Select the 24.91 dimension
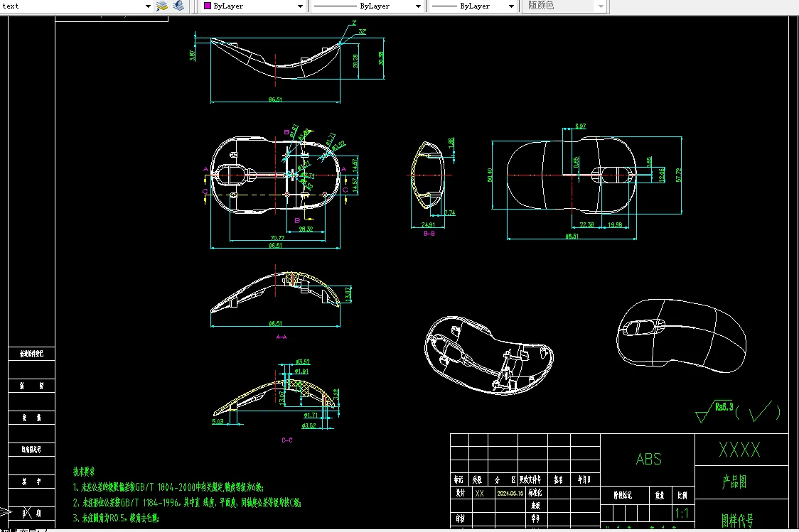 tap(428, 224)
